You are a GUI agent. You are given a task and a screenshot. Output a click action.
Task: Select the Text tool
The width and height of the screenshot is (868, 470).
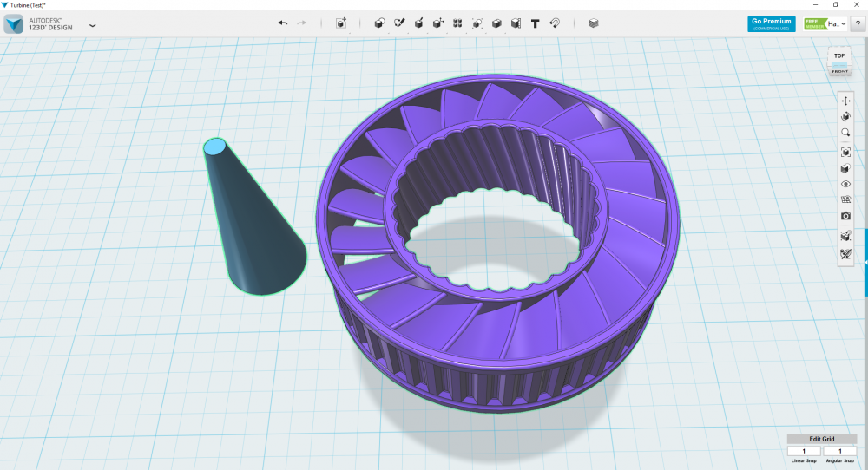click(535, 23)
